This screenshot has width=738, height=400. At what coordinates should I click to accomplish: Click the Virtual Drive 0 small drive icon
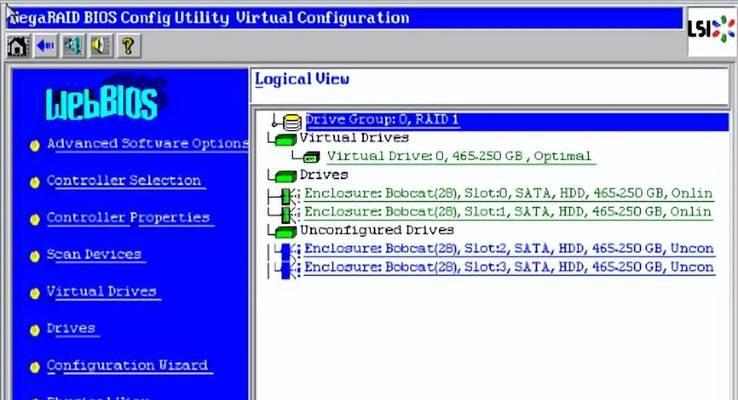pyautogui.click(x=311, y=157)
